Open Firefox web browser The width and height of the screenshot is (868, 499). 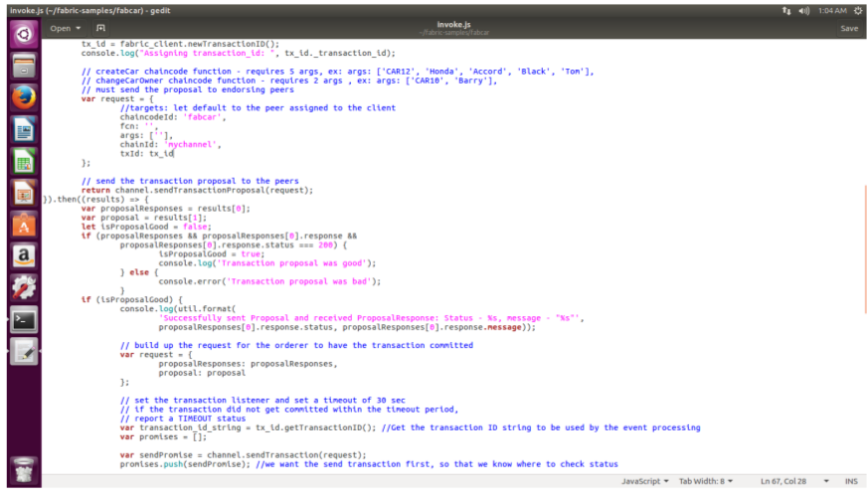[22, 97]
